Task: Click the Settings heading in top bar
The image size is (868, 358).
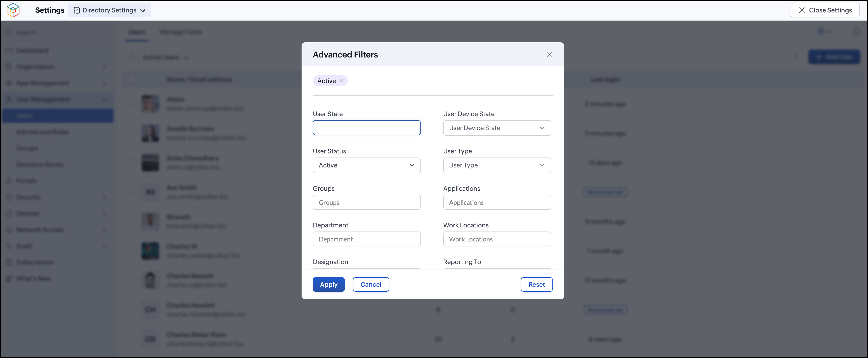Action: coord(50,10)
